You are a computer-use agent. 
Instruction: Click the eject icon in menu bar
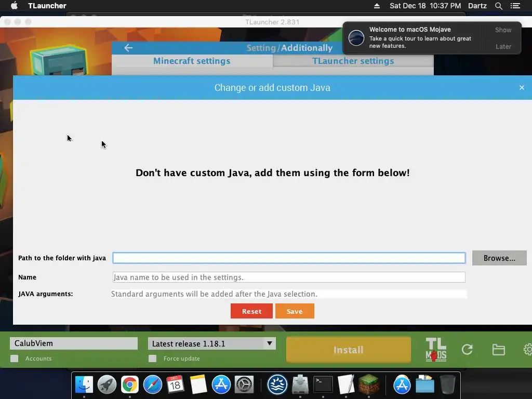[x=377, y=6]
